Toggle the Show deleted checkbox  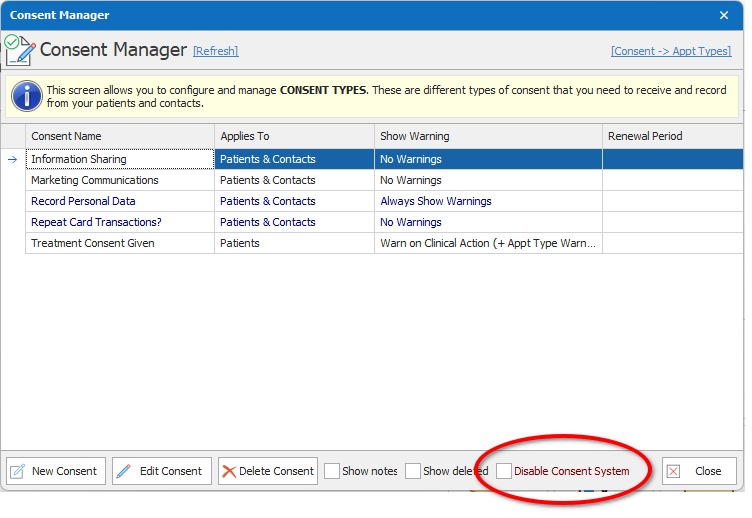413,471
